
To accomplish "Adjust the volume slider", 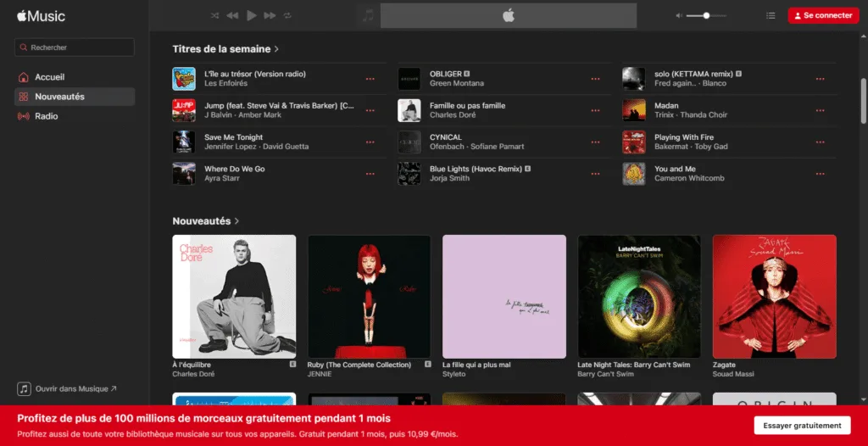I will (706, 15).
